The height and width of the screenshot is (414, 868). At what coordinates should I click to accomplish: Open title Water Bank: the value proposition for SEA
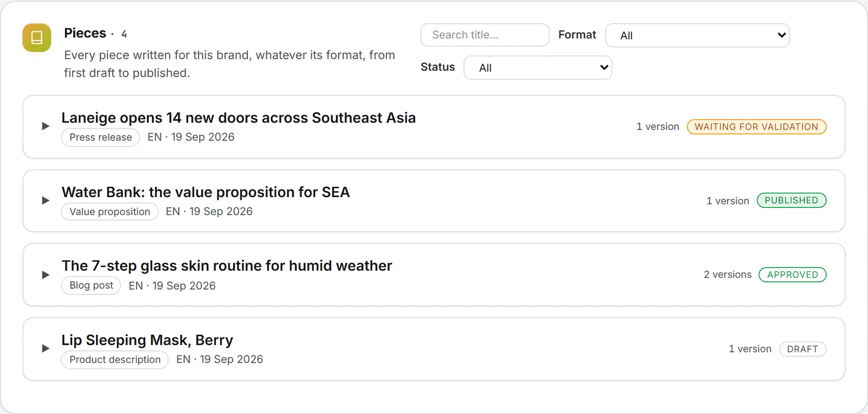tap(206, 192)
